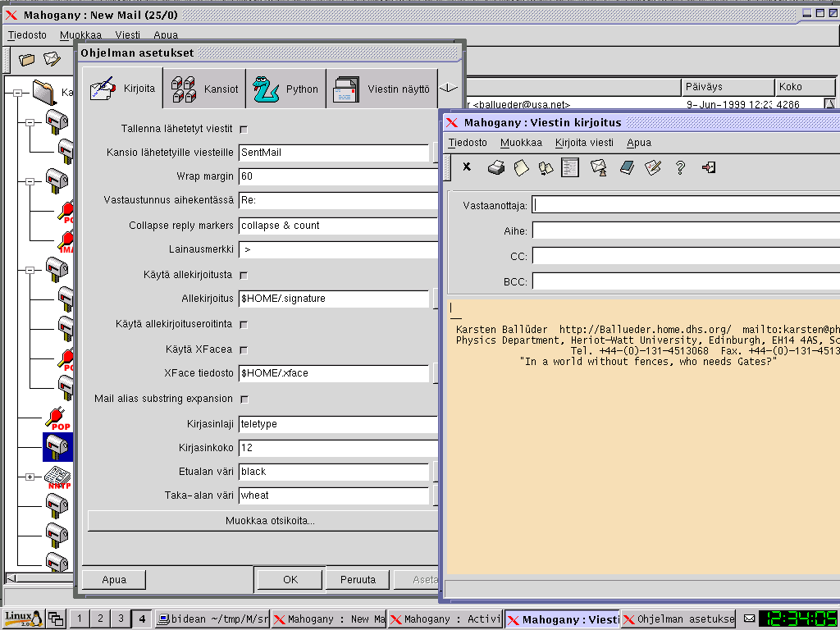Open Viesti menu in main window
The image size is (840, 630).
[x=127, y=34]
